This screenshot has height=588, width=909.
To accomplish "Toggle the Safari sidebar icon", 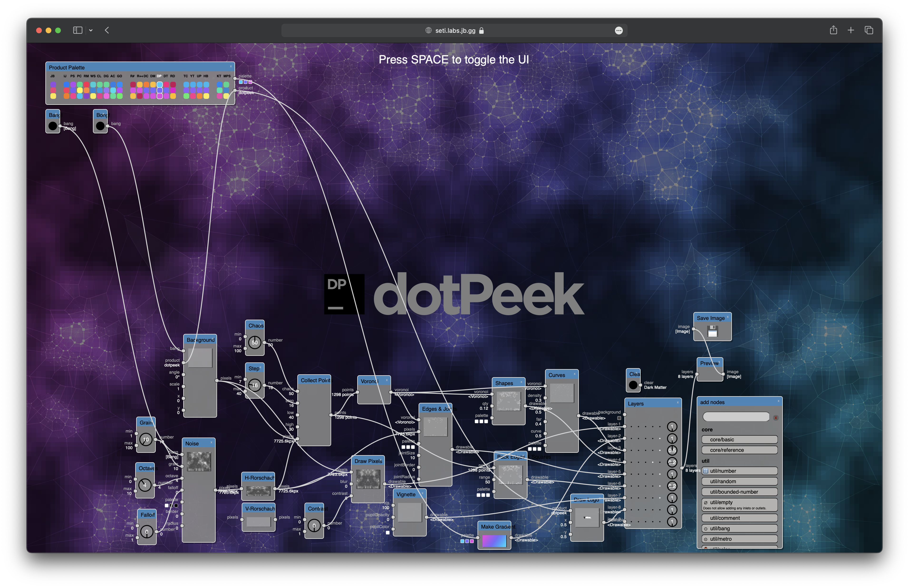I will coord(77,30).
